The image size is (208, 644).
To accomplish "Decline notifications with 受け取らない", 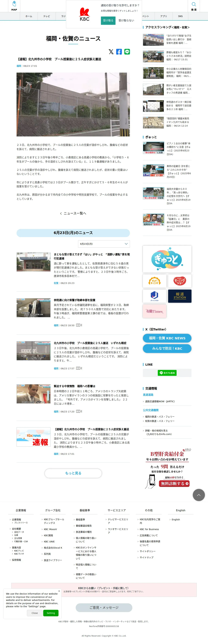I will [126, 21].
